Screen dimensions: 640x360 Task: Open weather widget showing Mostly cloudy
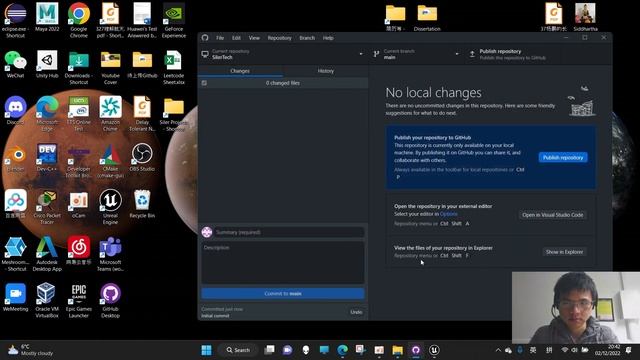30,350
